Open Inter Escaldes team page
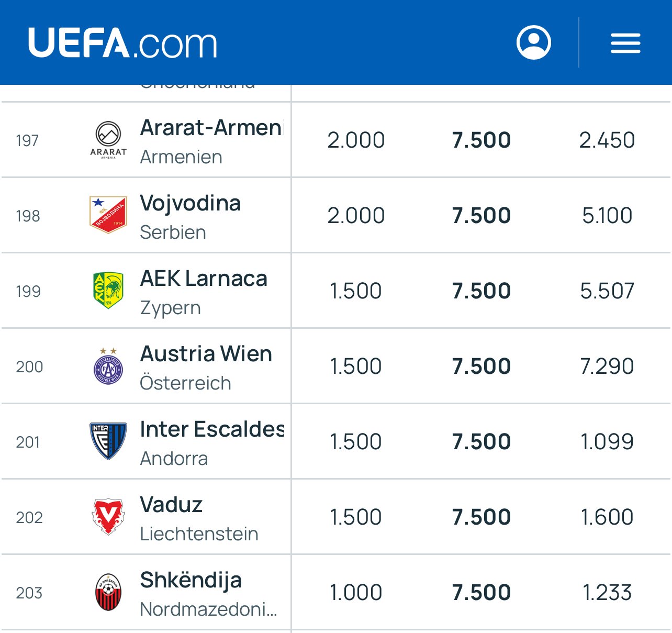This screenshot has height=633, width=672. (x=212, y=429)
